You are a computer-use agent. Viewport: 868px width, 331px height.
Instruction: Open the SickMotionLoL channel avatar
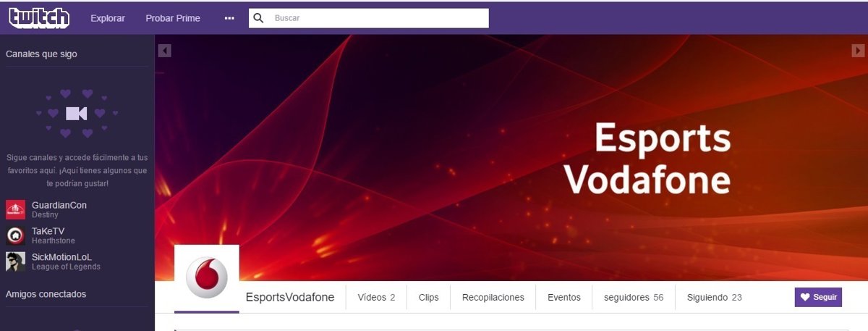(x=15, y=262)
